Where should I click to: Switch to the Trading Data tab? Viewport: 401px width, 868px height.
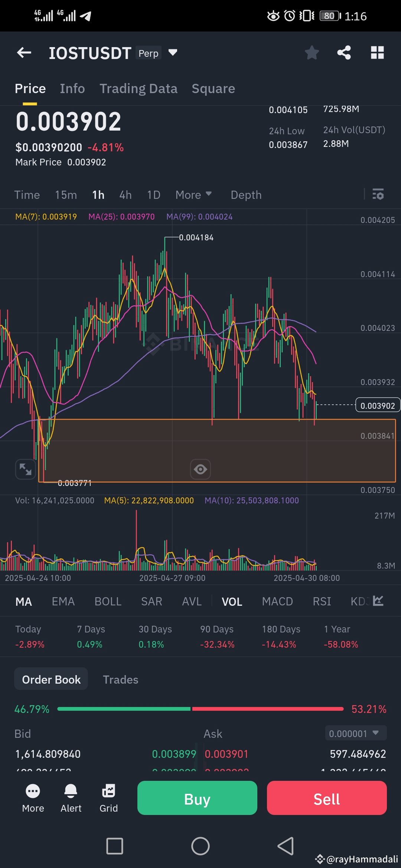coord(138,89)
